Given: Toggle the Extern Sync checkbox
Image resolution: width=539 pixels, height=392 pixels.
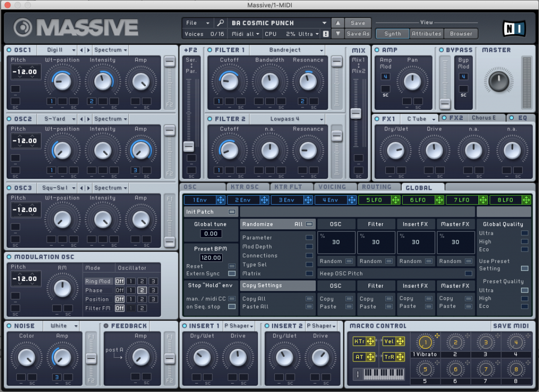Looking at the screenshot, I should (x=232, y=274).
